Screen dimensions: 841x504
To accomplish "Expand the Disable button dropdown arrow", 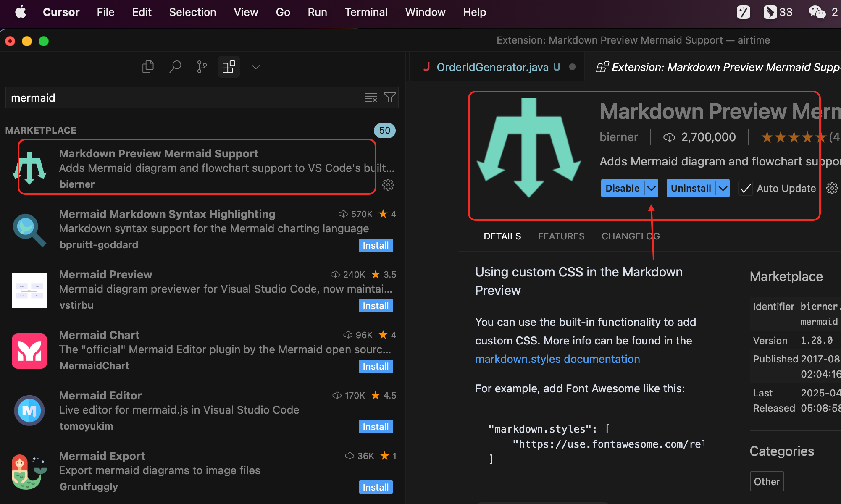I will (x=651, y=188).
